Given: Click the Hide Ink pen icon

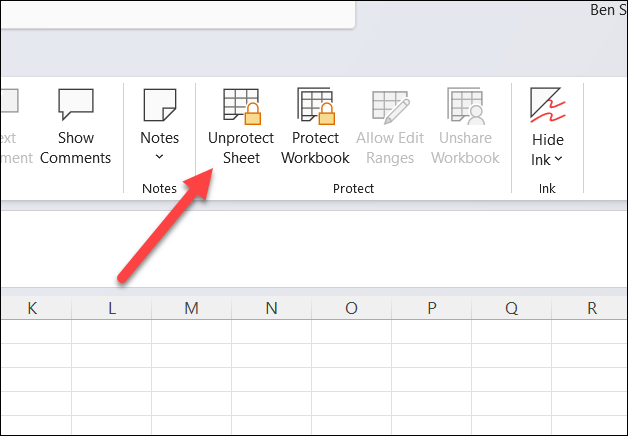Looking at the screenshot, I should pos(547,106).
